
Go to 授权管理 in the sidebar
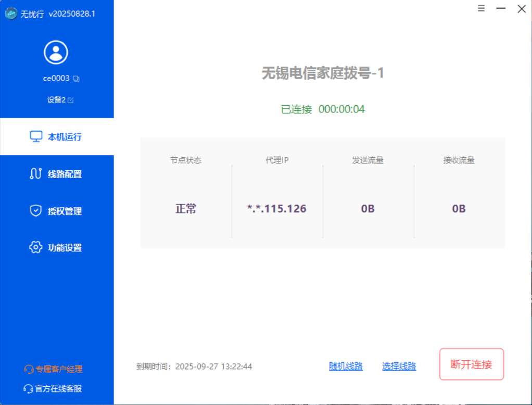[57, 211]
